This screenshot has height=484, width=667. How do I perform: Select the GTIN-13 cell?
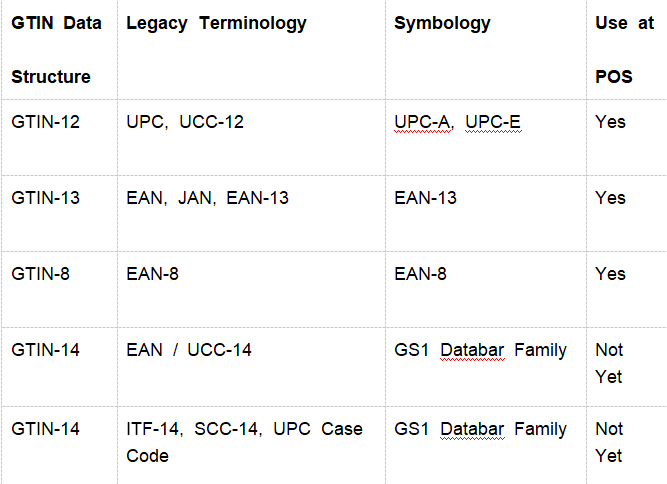coord(46,198)
